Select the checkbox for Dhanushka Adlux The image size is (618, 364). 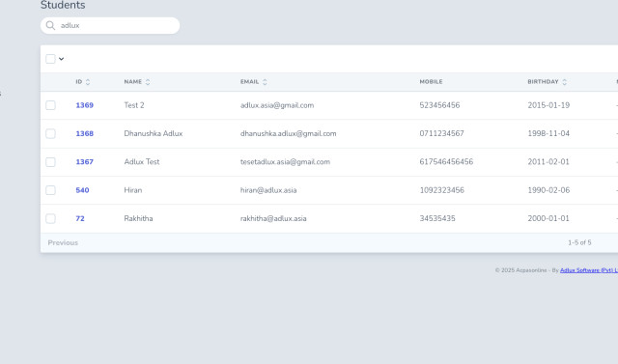pos(50,133)
